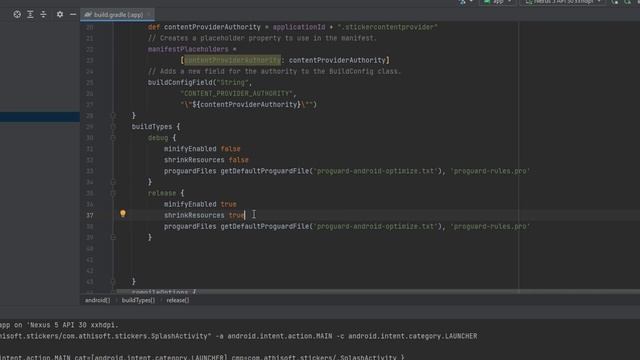The width and height of the screenshot is (640, 360).
Task: Click the proguardFiles line in the debug block
Action: coord(347,171)
